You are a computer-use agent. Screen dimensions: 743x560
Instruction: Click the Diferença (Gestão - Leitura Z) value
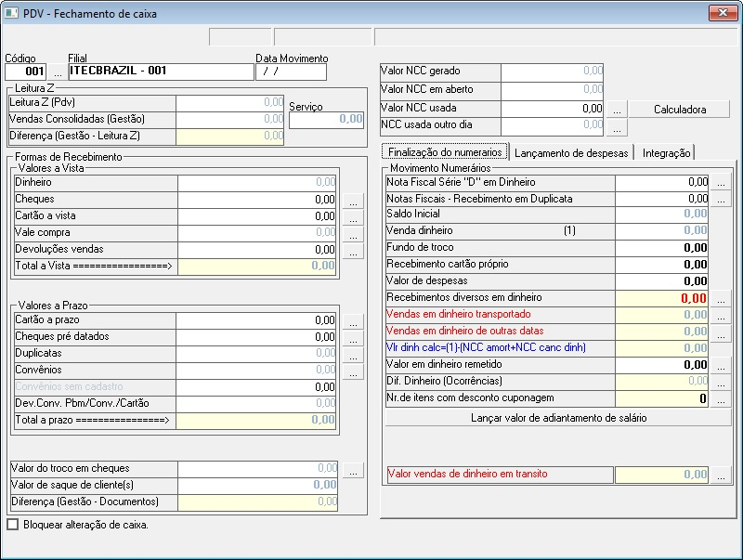229,136
